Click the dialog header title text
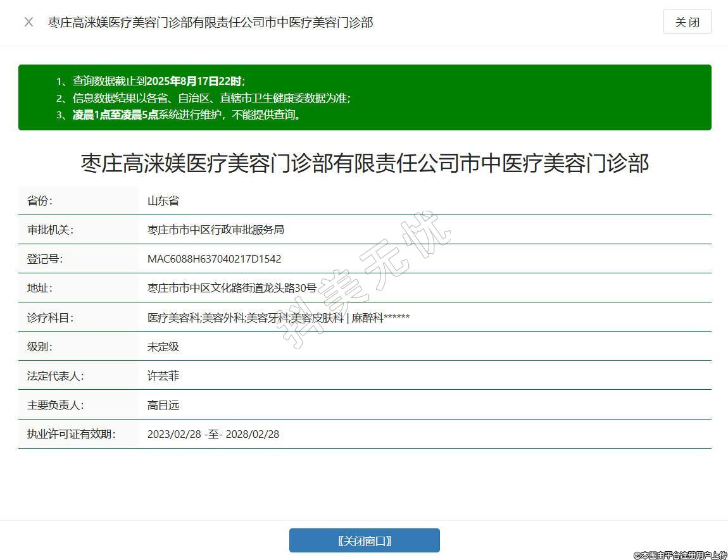This screenshot has width=728, height=560. [x=211, y=23]
